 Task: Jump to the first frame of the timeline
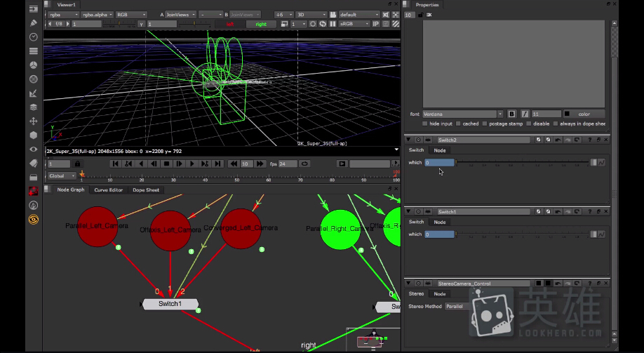pos(116,164)
